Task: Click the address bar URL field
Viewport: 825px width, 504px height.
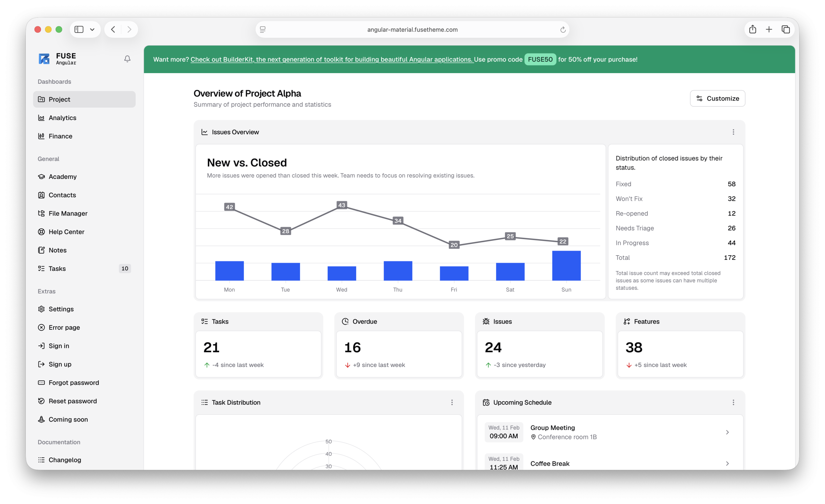Action: pos(412,29)
